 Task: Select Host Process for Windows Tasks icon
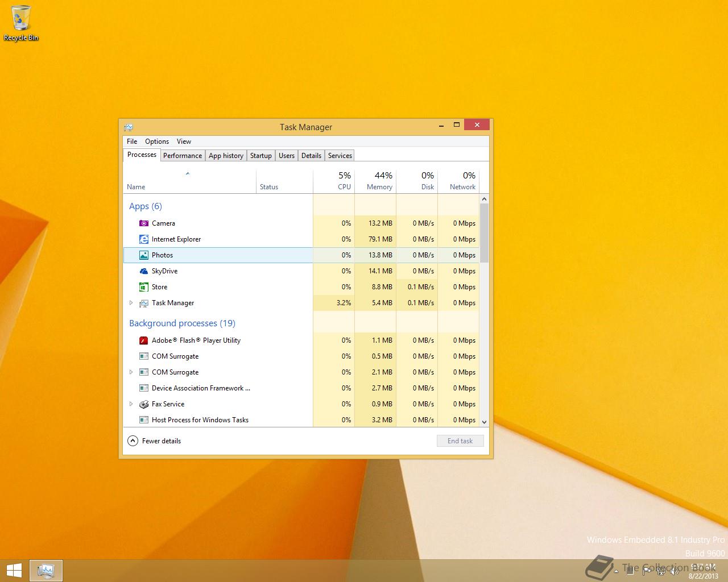(144, 420)
